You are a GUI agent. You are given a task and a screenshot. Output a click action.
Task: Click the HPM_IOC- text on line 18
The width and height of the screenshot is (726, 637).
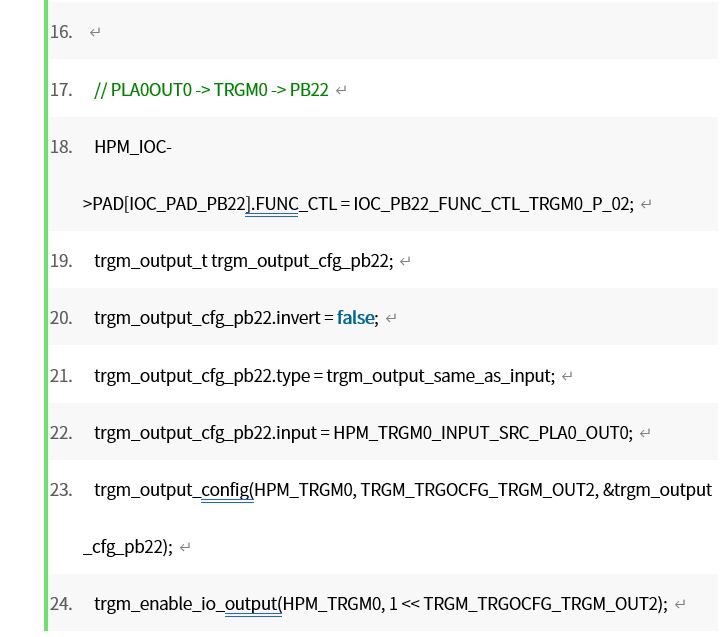tap(133, 147)
